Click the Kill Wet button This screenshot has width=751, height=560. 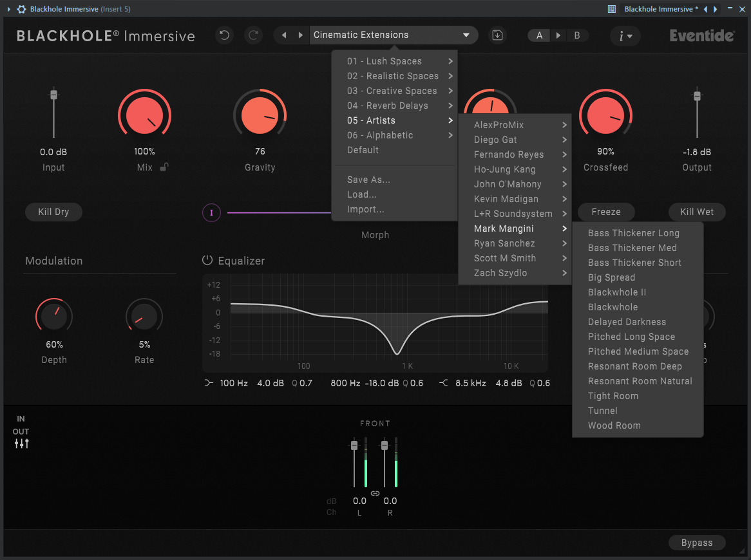click(x=697, y=212)
